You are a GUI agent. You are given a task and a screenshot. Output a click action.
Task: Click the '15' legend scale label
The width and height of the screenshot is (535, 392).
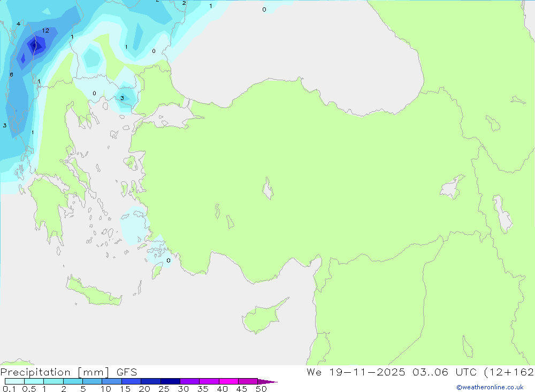pyautogui.click(x=125, y=389)
